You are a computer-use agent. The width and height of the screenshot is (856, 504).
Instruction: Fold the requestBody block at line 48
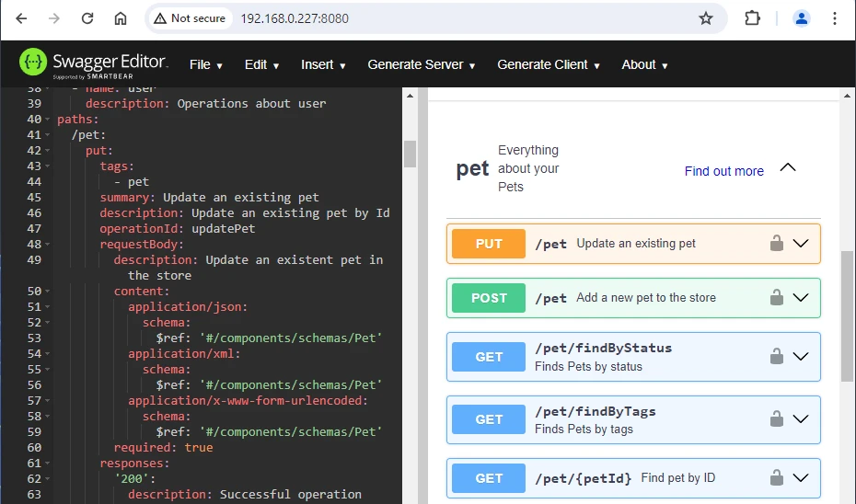[47, 245]
